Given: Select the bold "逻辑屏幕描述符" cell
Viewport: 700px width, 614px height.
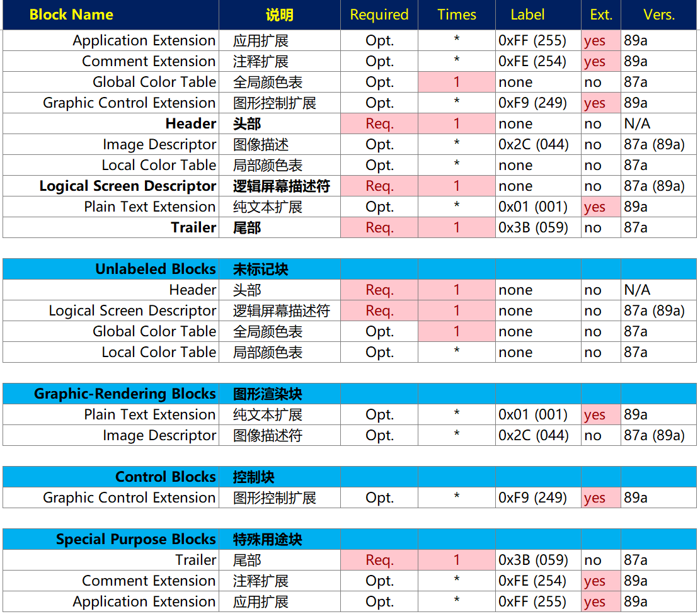Looking at the screenshot, I should [281, 186].
